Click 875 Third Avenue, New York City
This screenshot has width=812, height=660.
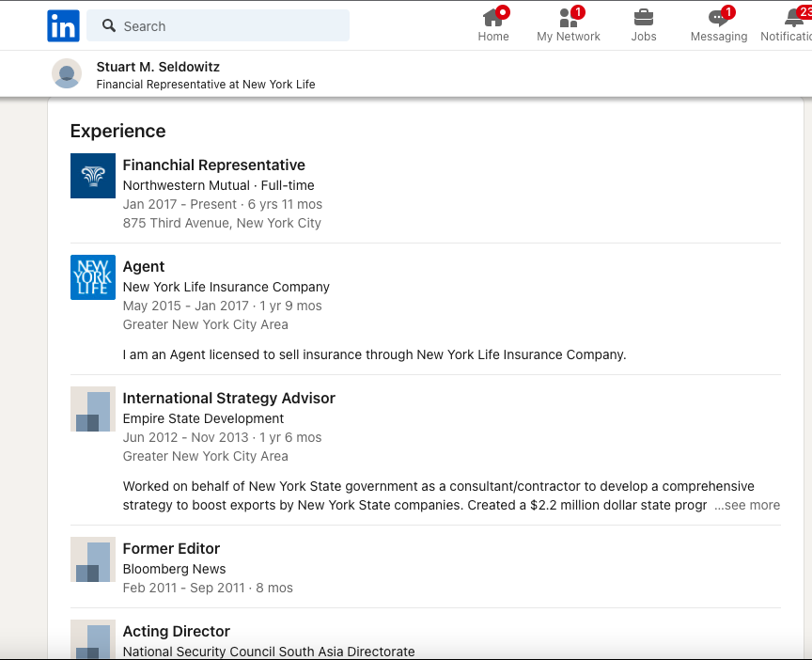[x=222, y=223]
